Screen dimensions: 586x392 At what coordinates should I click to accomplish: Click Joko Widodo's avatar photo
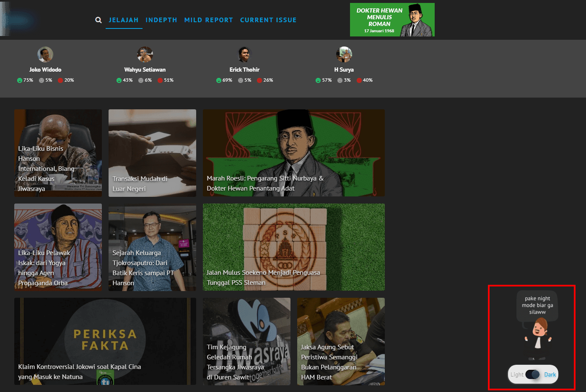(45, 54)
